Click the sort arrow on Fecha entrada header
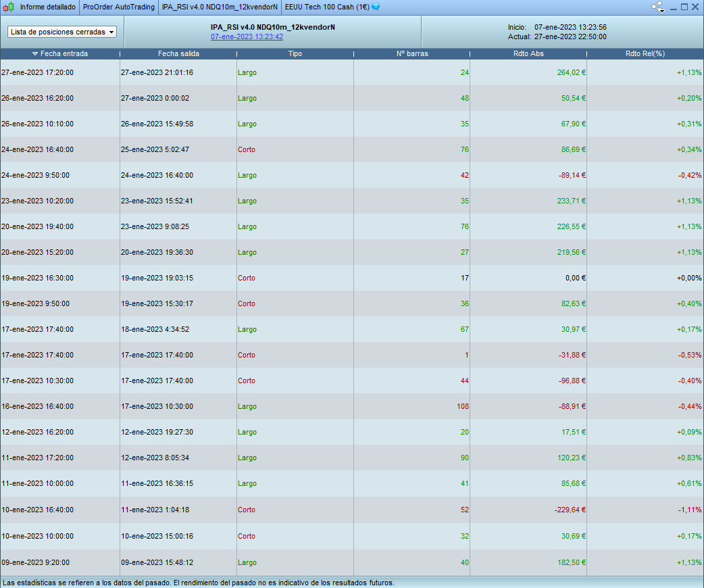The image size is (704, 588). pyautogui.click(x=35, y=54)
